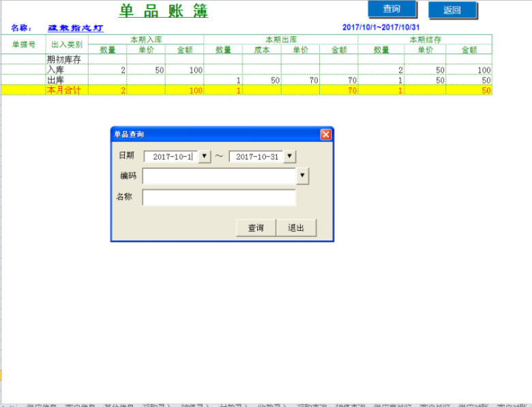Click the 本期结存 group header

pyautogui.click(x=425, y=40)
